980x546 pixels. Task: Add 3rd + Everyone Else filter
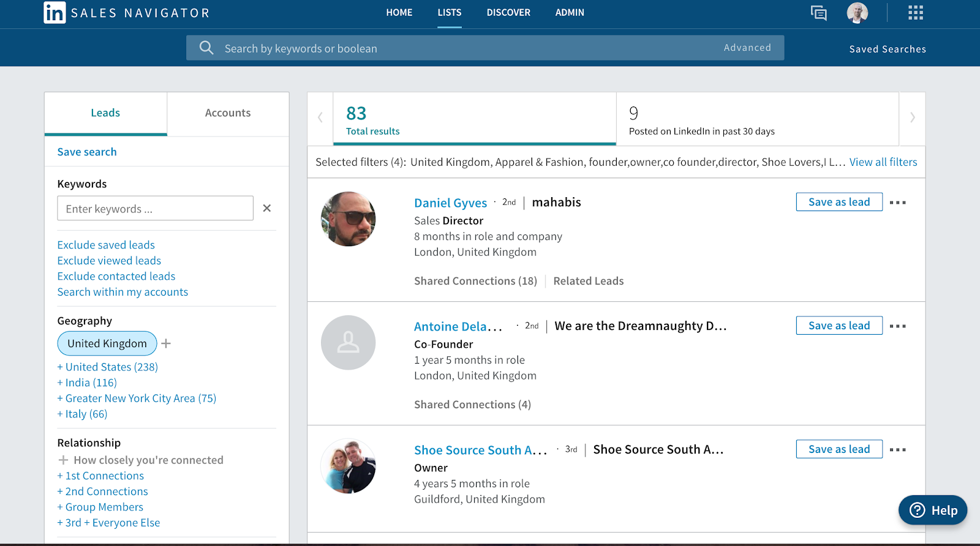click(108, 523)
